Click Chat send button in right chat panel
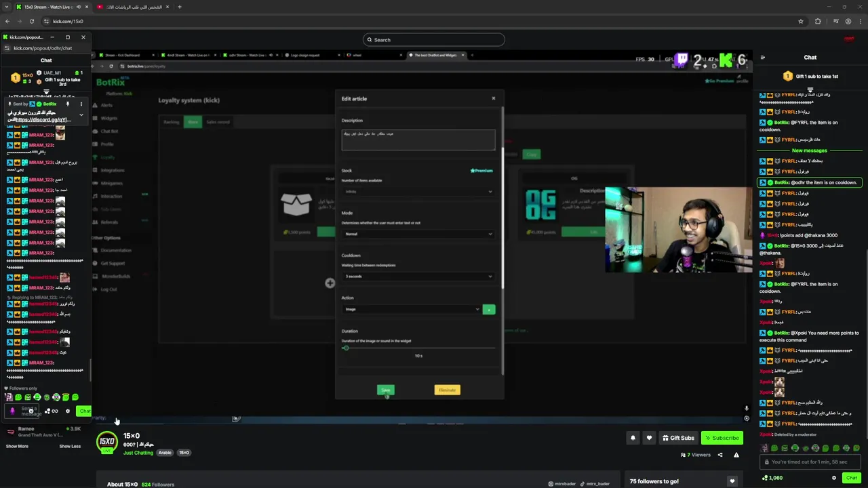Viewport: 868px width, 488px height. tap(851, 478)
